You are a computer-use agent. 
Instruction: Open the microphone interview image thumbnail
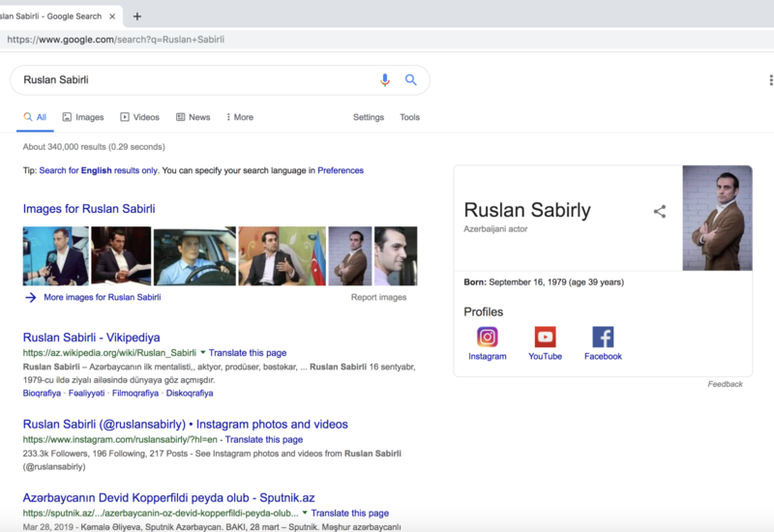pyautogui.click(x=56, y=256)
